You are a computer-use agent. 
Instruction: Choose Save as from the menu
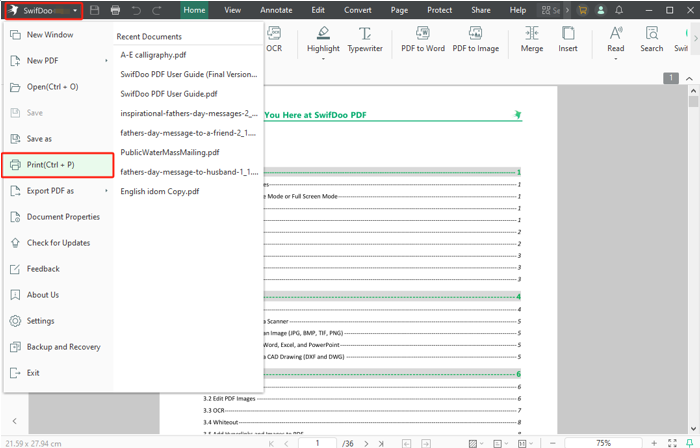(x=58, y=139)
